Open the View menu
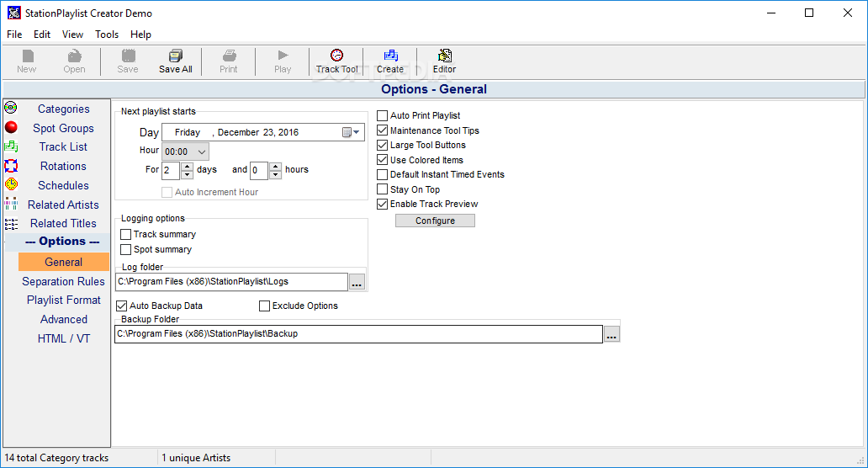The width and height of the screenshot is (868, 468). point(72,35)
